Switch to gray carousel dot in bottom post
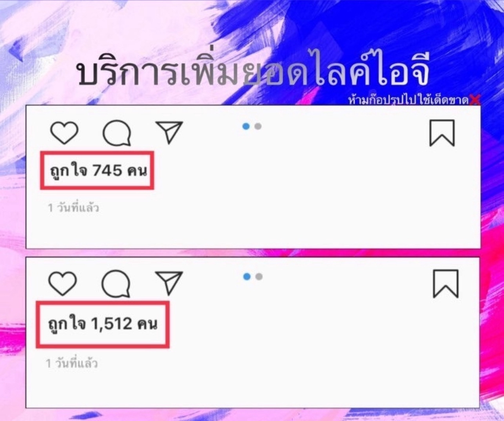The width and height of the screenshot is (504, 421). point(259,276)
